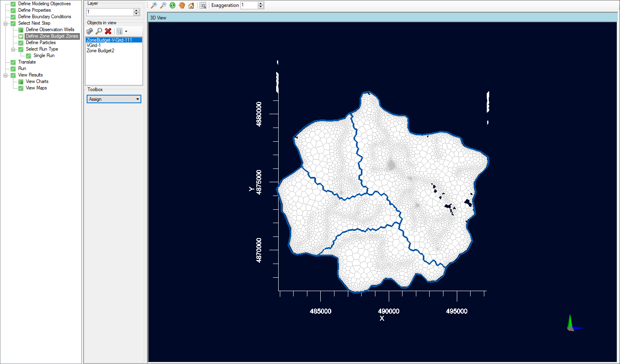The image size is (620, 364).
Task: Switch to the 3D View tab
Action: coord(158,17)
